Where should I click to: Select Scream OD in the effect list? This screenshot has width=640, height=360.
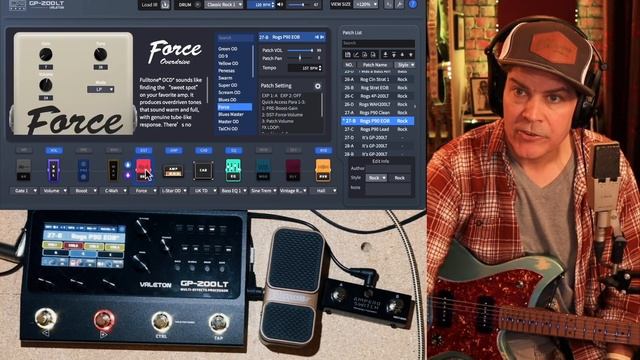pyautogui.click(x=229, y=93)
